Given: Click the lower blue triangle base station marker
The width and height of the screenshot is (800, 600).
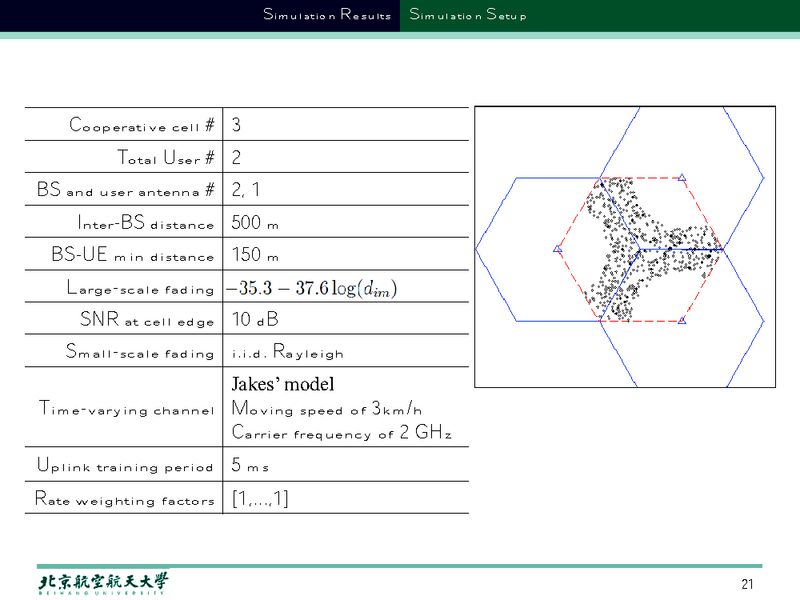Looking at the screenshot, I should (682, 320).
